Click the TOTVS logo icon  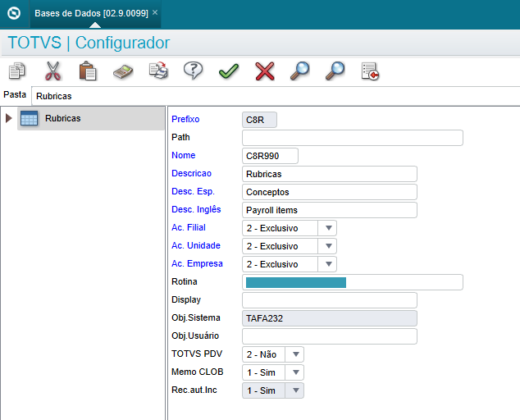pos(14,13)
